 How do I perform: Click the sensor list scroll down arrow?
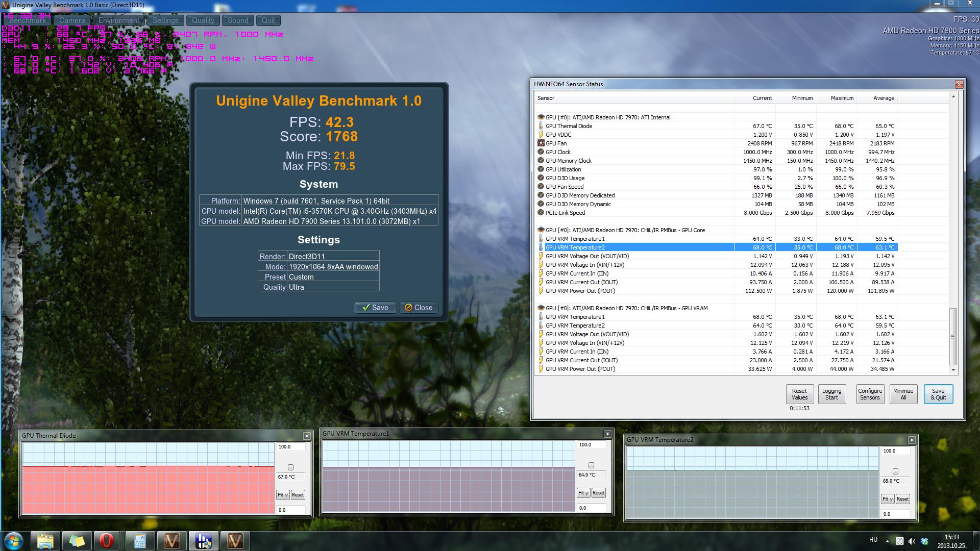tap(953, 370)
